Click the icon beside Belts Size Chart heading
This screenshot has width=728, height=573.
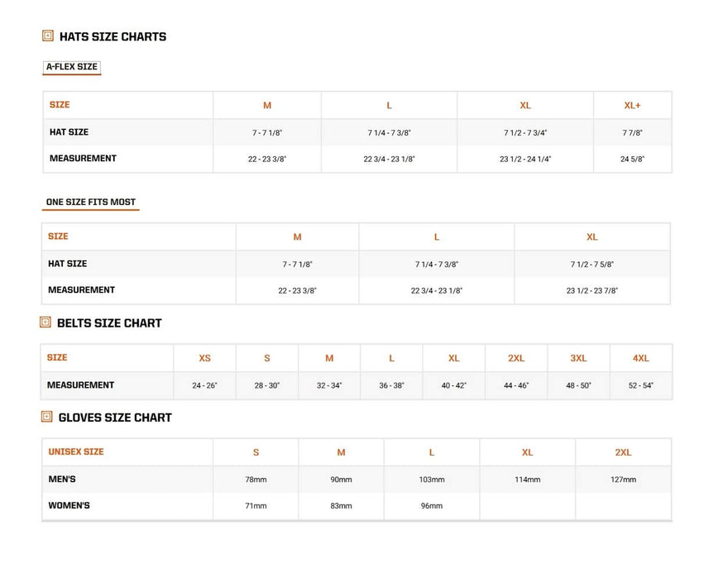45,322
